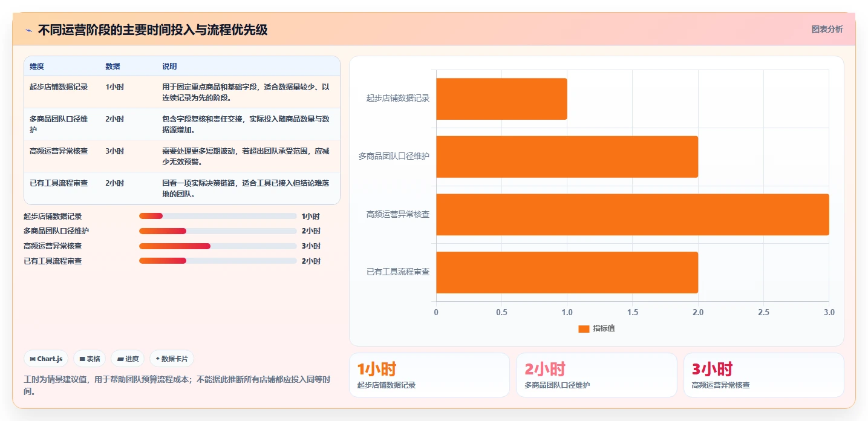The image size is (868, 421).
Task: Click 3小时 value beside progress bars
Action: pyautogui.click(x=311, y=246)
